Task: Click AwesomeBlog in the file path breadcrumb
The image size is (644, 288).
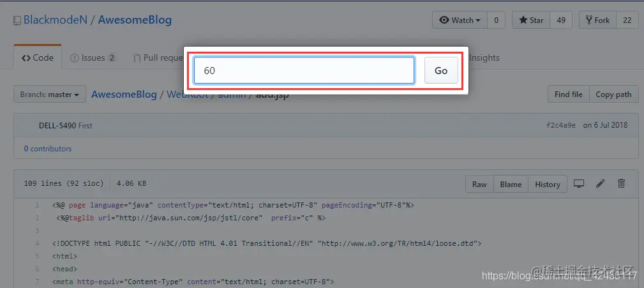Action: tap(124, 94)
